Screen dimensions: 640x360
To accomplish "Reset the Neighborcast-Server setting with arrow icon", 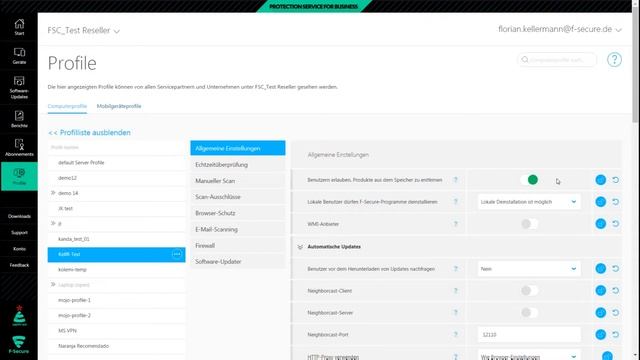I will click(x=616, y=313).
